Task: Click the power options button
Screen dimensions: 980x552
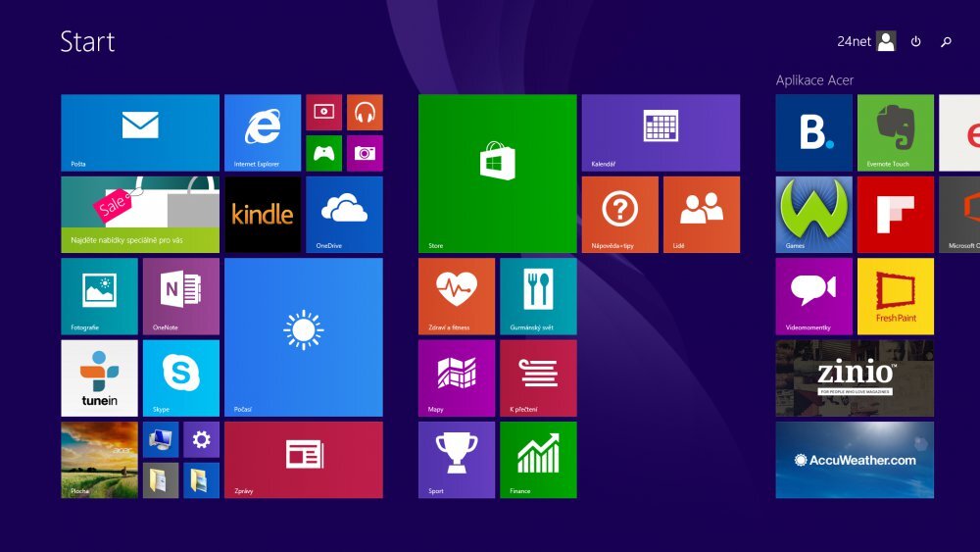Action: pos(915,41)
